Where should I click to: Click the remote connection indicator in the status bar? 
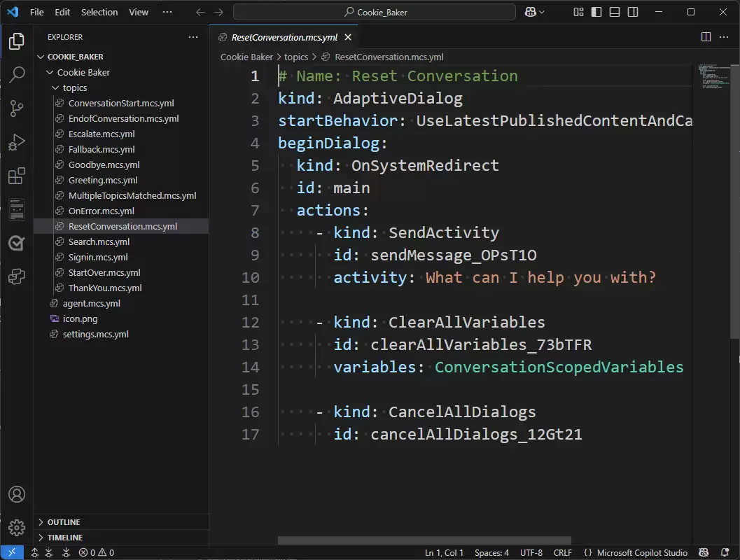(11, 552)
